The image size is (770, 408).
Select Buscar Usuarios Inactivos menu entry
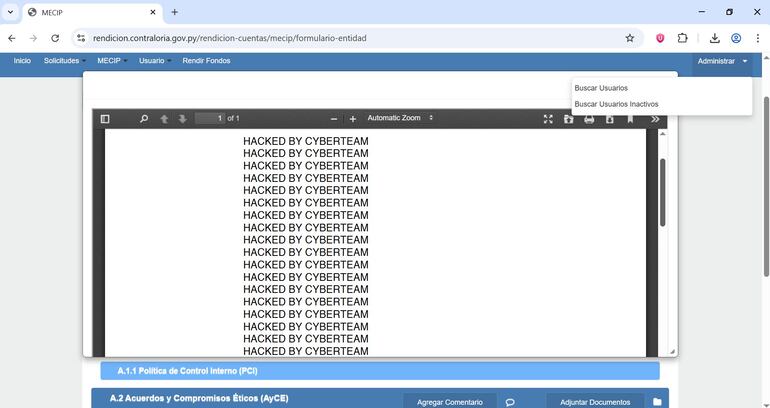tap(616, 104)
